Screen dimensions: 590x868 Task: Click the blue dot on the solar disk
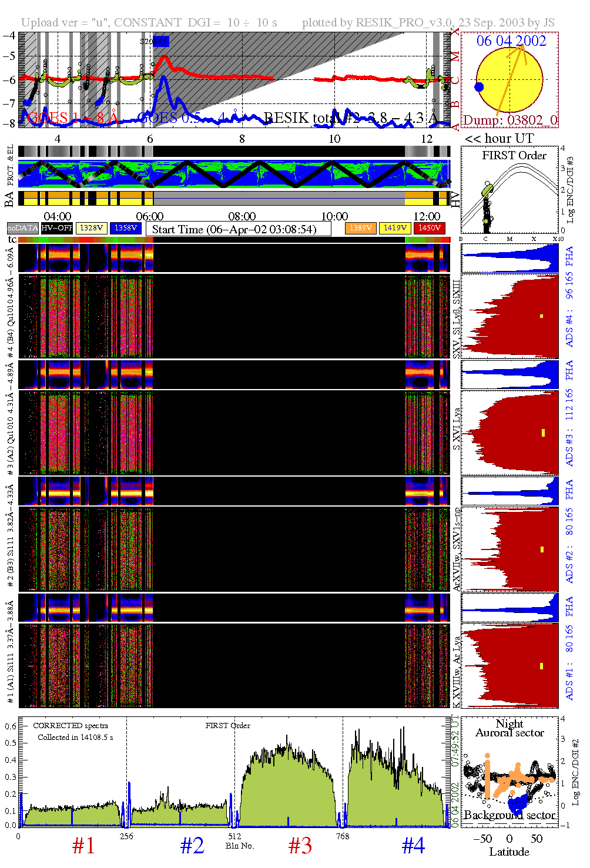coord(479,87)
